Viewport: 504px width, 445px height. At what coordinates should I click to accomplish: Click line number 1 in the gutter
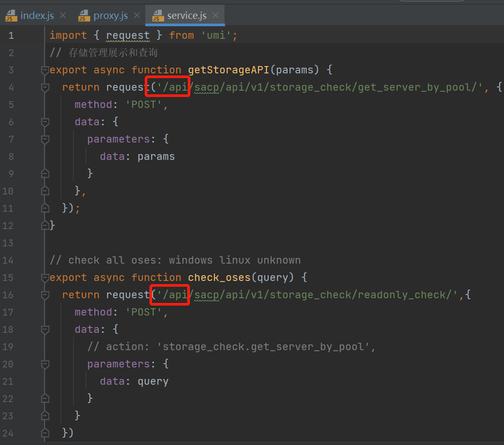[11, 35]
